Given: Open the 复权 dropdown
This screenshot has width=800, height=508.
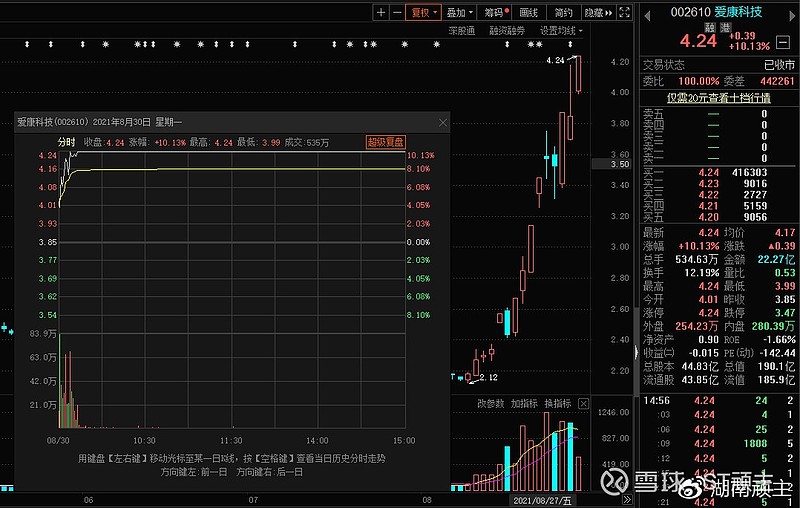Looking at the screenshot, I should coord(423,13).
